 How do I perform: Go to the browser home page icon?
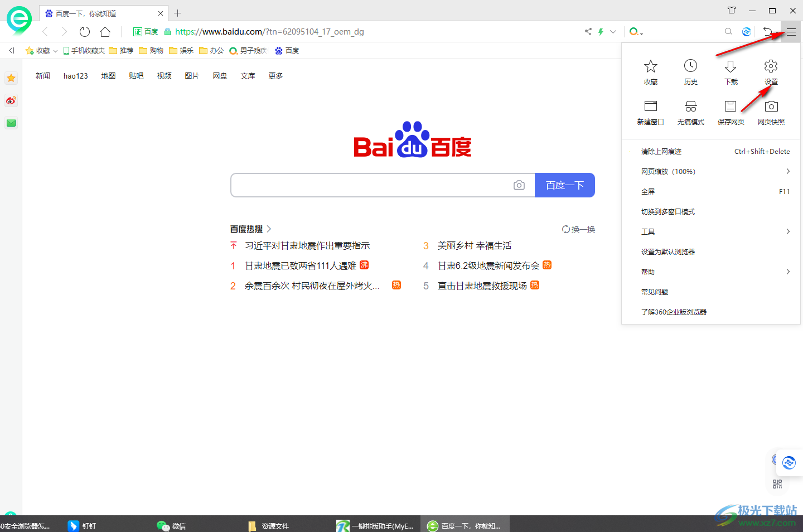[105, 32]
